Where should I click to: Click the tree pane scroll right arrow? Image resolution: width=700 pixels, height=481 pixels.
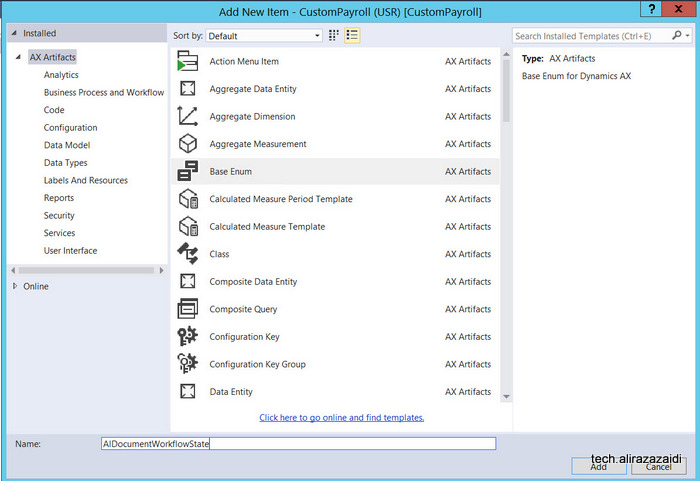click(162, 270)
